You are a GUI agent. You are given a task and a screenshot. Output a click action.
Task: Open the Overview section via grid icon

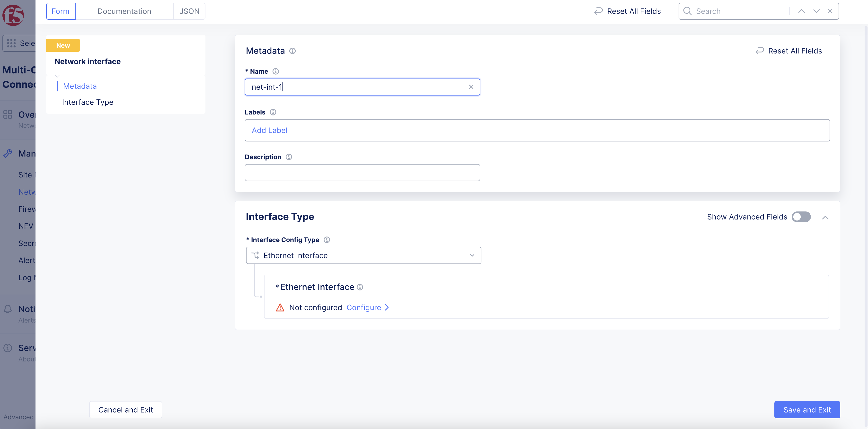point(8,114)
